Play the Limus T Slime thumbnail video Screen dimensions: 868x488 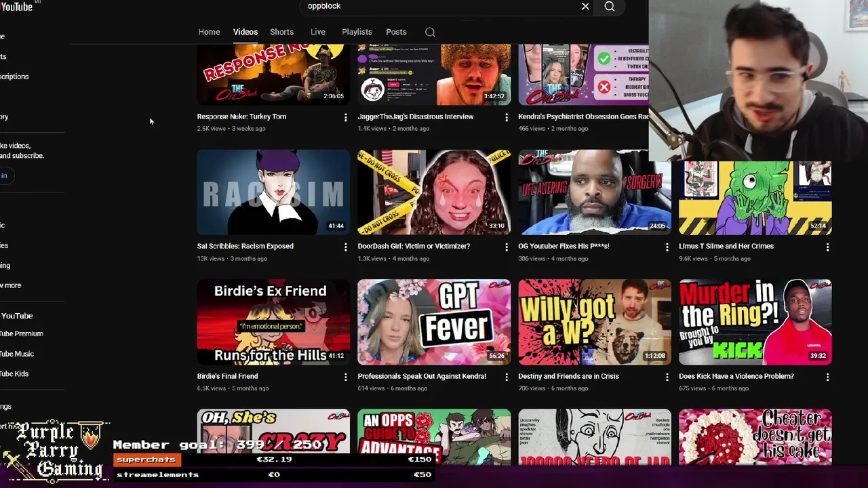tap(755, 198)
